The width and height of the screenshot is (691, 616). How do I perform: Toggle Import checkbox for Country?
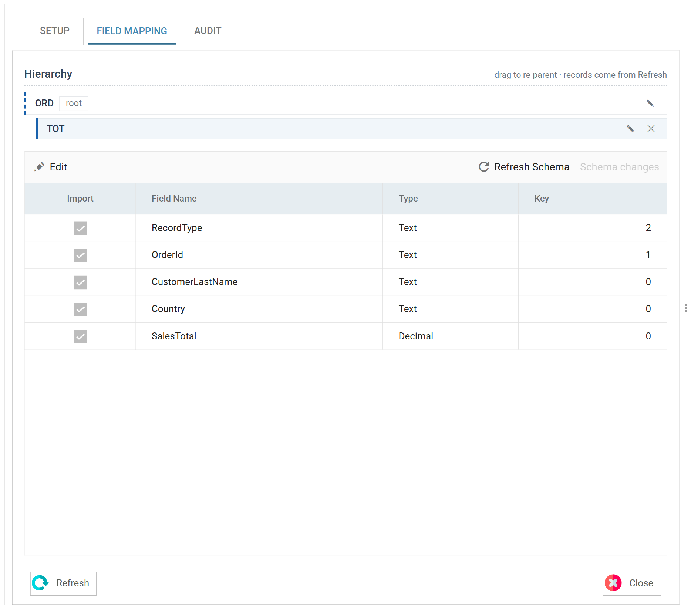[80, 309]
